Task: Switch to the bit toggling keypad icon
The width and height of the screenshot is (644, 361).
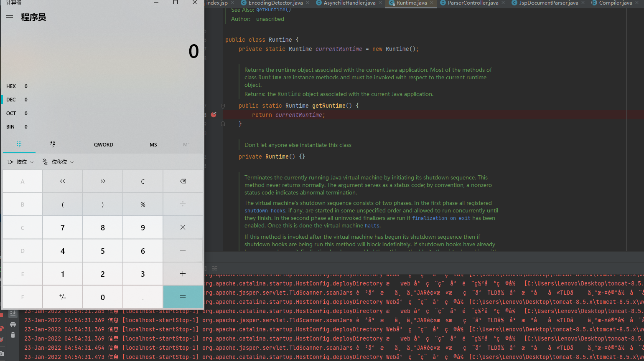Action: 53,144
